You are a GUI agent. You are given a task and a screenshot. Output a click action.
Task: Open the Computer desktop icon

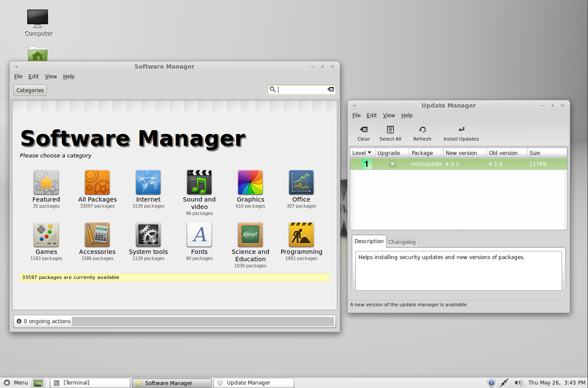tap(38, 18)
